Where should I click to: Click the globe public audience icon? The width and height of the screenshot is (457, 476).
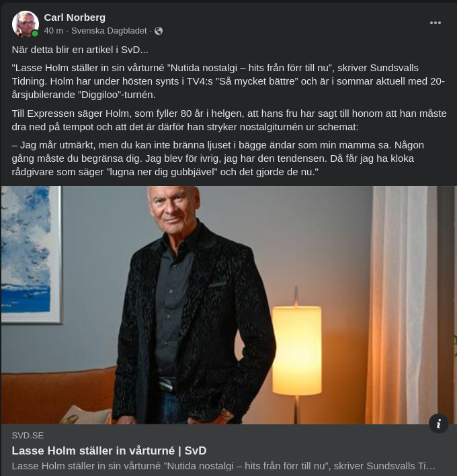pos(159,31)
